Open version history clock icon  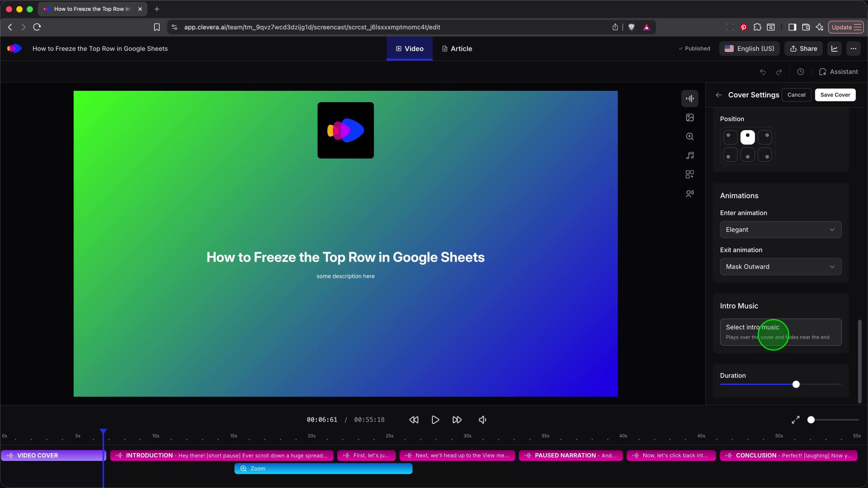point(801,72)
